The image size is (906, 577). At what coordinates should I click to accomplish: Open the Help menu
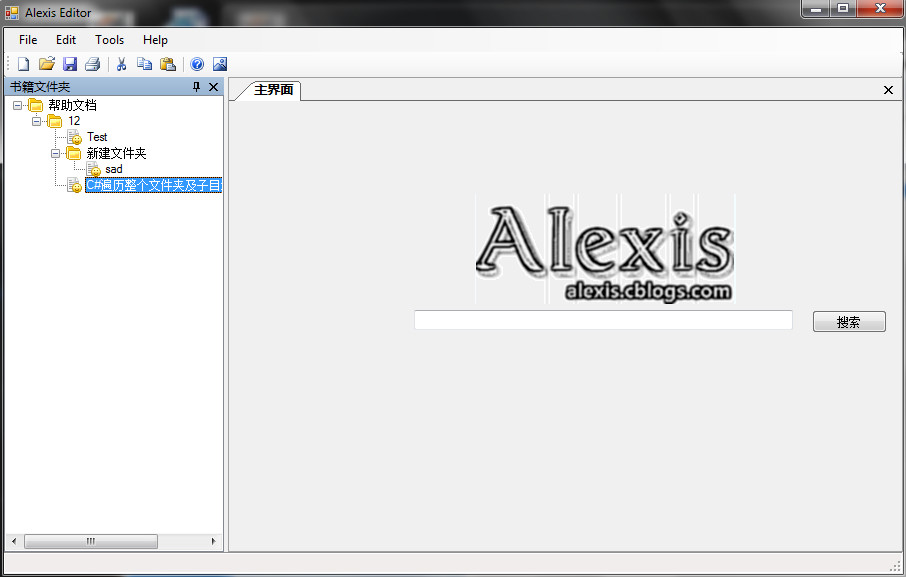pos(155,40)
